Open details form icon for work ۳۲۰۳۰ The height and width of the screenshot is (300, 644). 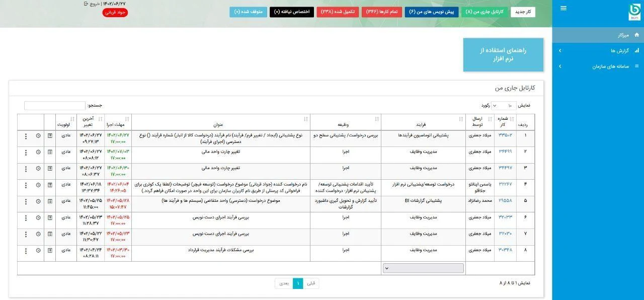coord(50,235)
